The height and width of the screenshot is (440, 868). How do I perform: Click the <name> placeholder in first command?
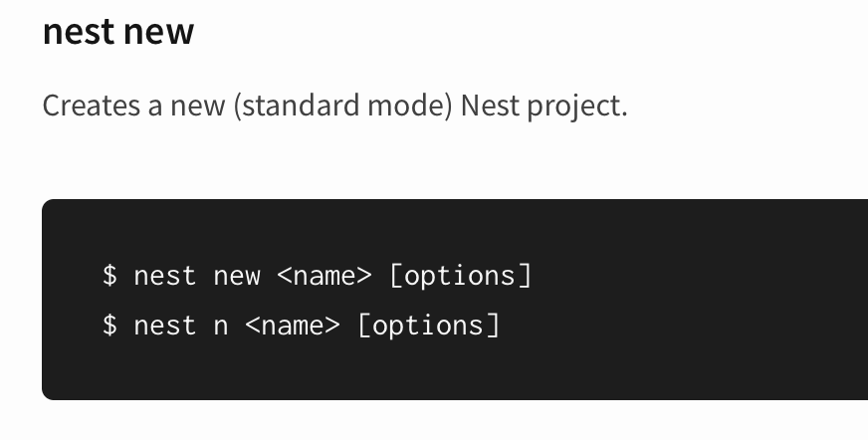pyautogui.click(x=325, y=276)
